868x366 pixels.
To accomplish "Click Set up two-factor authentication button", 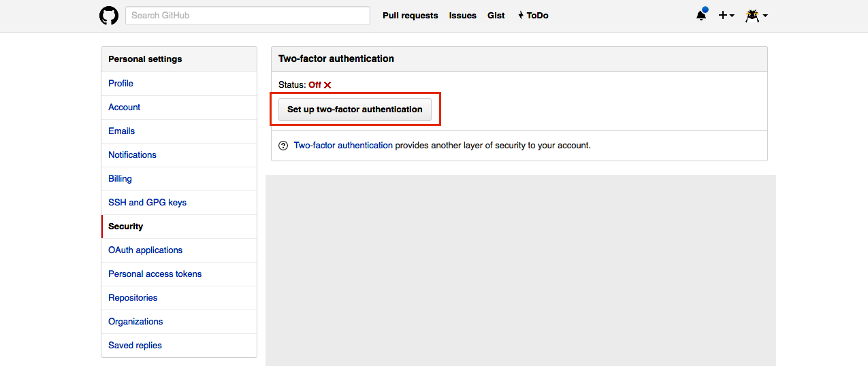I will point(355,110).
